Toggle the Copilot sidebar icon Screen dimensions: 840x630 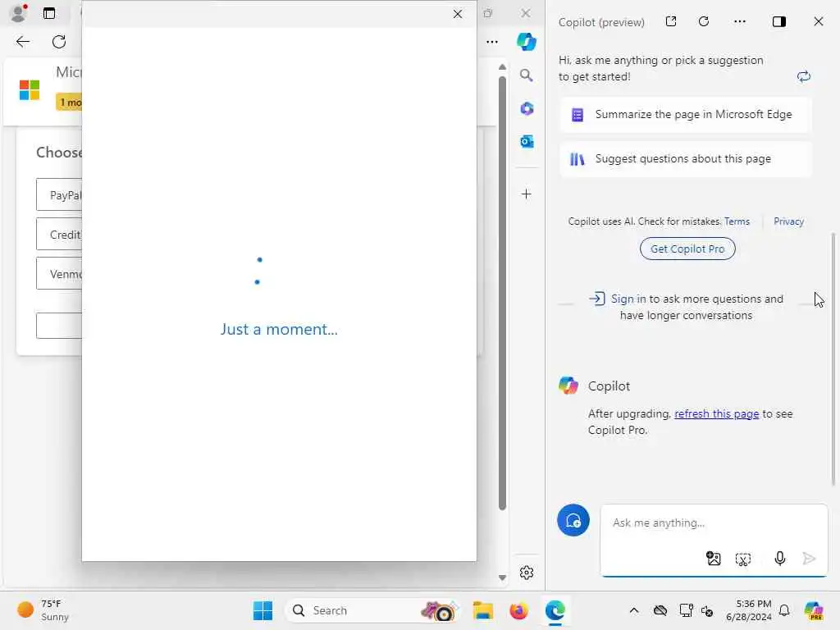[x=527, y=42]
